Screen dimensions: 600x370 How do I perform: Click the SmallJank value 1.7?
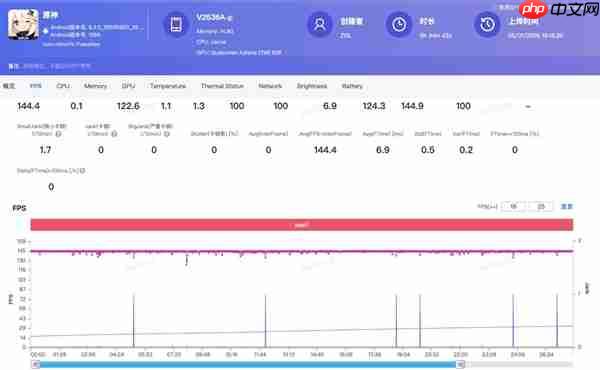click(x=45, y=150)
